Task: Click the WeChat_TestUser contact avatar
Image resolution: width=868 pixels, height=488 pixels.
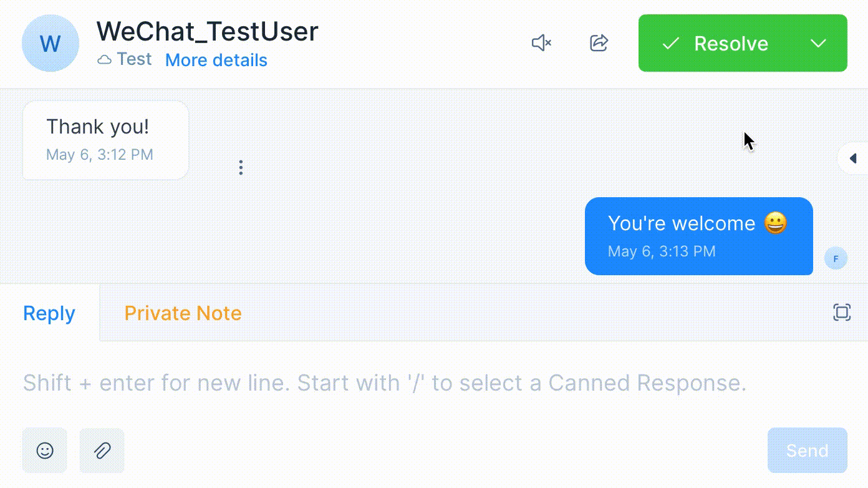Action: pyautogui.click(x=51, y=44)
